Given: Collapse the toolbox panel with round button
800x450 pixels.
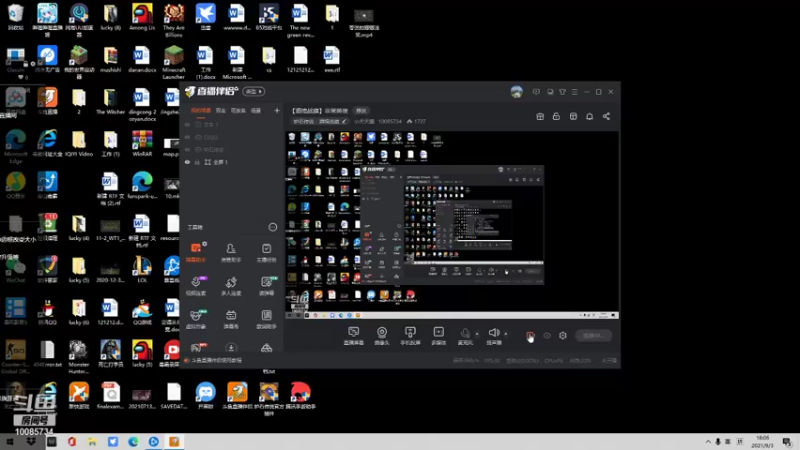Looking at the screenshot, I should [x=273, y=227].
